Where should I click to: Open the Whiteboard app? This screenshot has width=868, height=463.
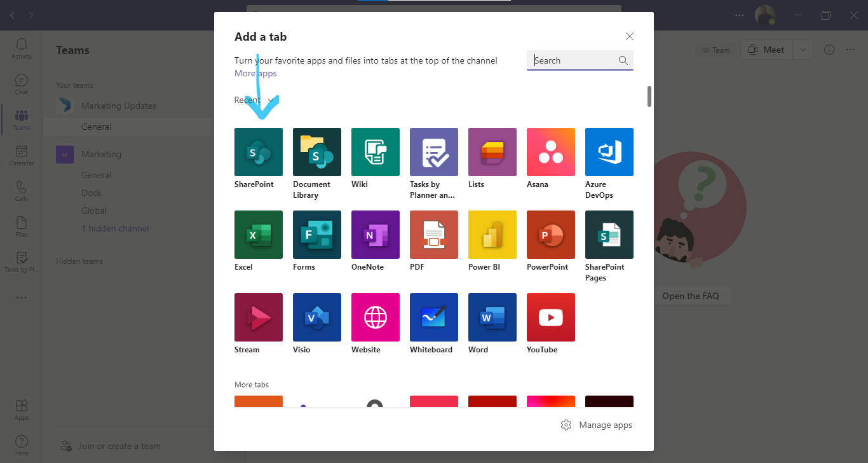click(433, 317)
